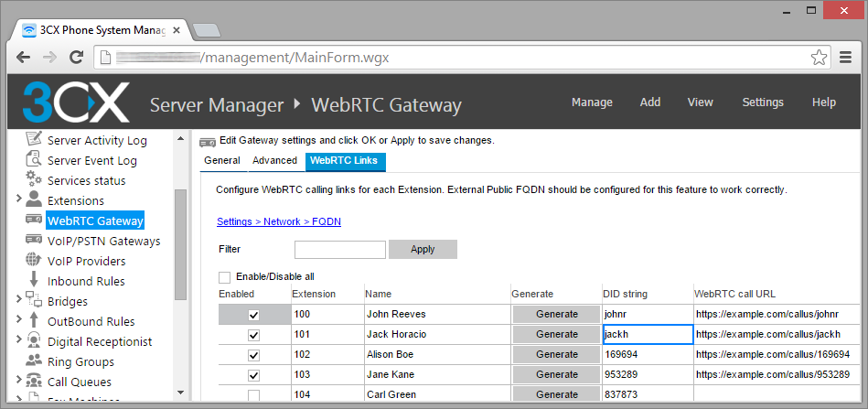Uncheck Enabled for extension 100

pyautogui.click(x=253, y=315)
